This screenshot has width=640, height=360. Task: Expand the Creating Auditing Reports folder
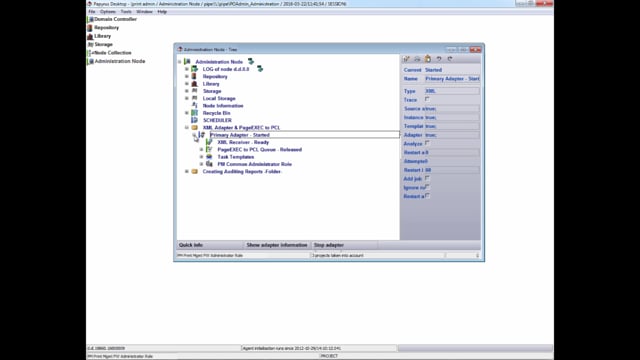coord(187,171)
